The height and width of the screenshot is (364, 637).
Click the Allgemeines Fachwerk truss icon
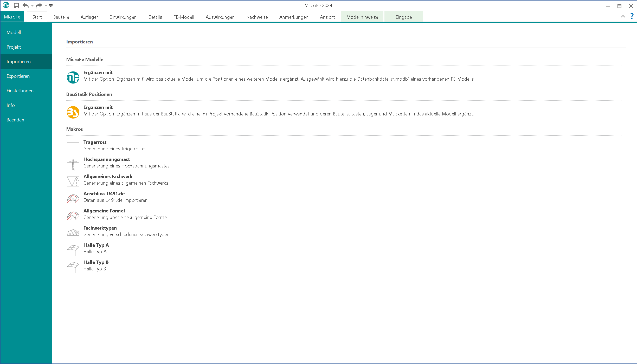pos(73,181)
